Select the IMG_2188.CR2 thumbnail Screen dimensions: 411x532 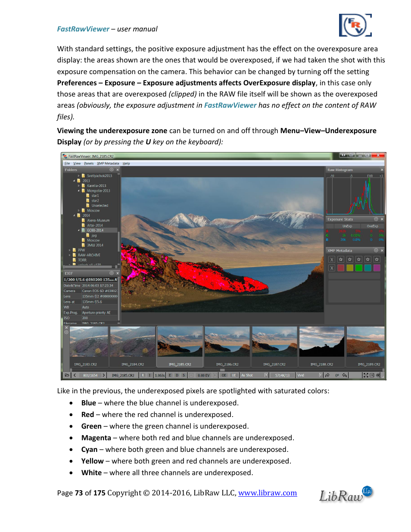[322, 347]
